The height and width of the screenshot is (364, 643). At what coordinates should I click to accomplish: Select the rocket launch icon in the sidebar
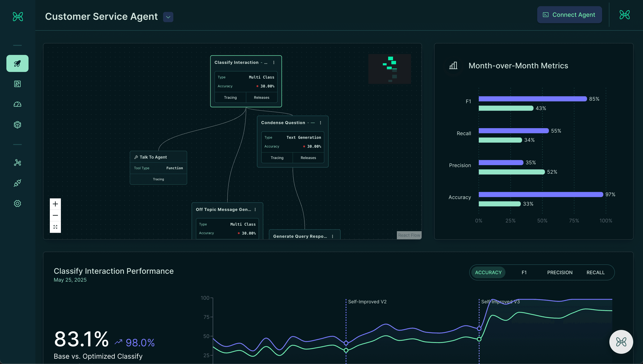click(17, 63)
